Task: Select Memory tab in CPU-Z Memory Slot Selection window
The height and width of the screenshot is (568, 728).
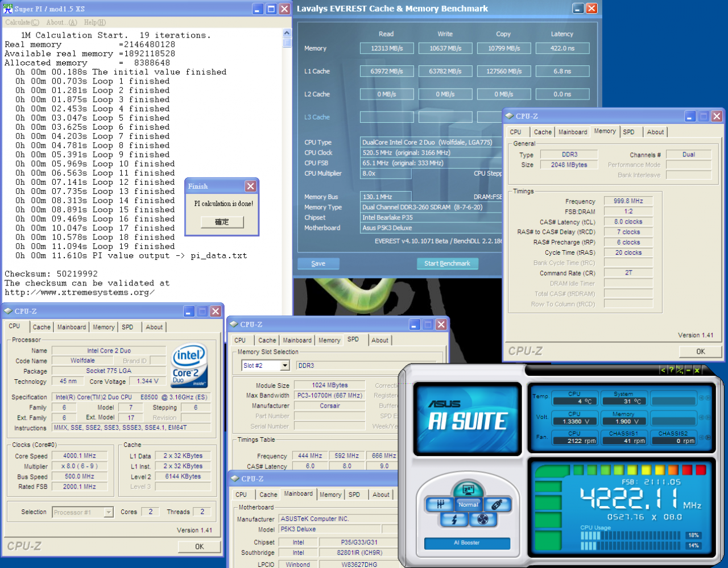Action: [329, 340]
